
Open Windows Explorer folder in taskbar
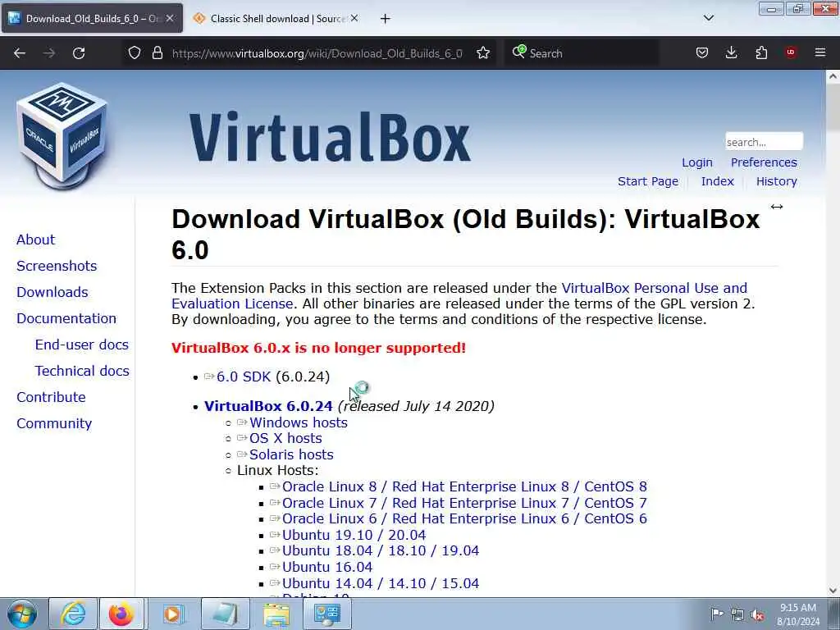pos(276,614)
